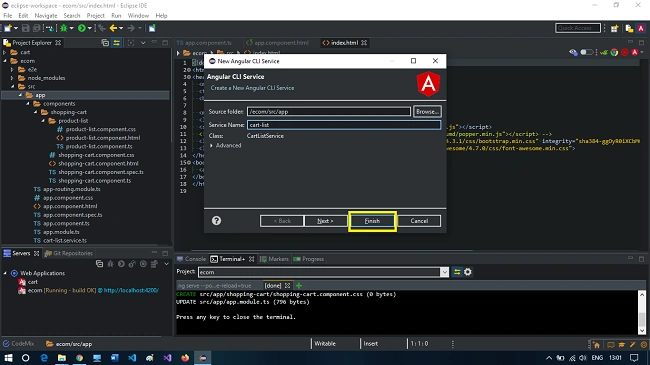
Task: Collapse the shopping-cart folder
Action: (x=36, y=112)
